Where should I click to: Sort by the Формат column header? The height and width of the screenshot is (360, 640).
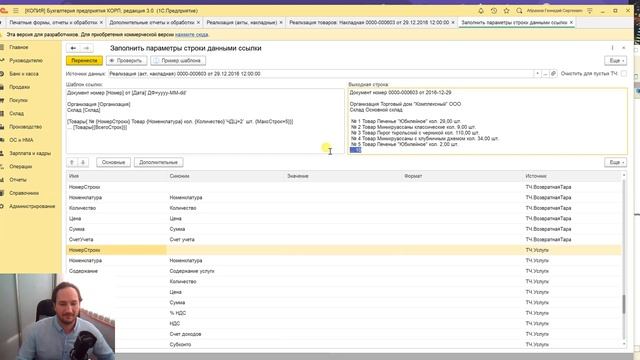(x=462, y=176)
